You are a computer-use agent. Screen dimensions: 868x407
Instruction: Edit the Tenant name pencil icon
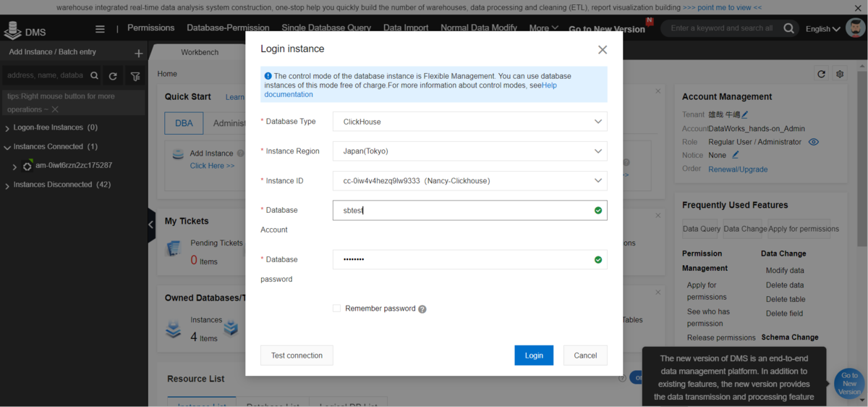click(x=745, y=114)
